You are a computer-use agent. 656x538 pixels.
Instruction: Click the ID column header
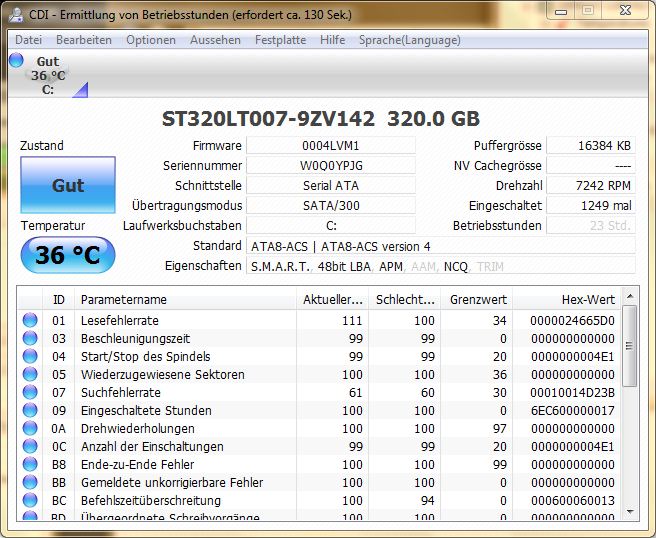pyautogui.click(x=59, y=300)
